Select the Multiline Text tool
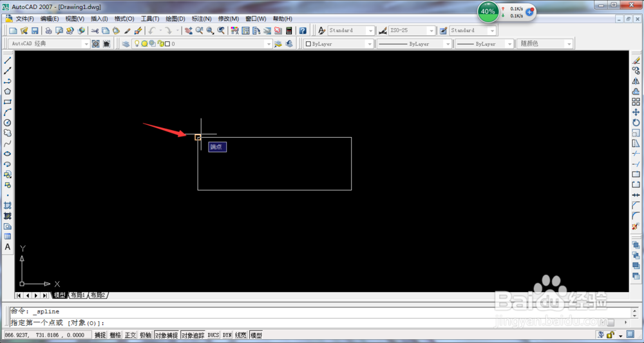The image size is (644, 343). 7,247
